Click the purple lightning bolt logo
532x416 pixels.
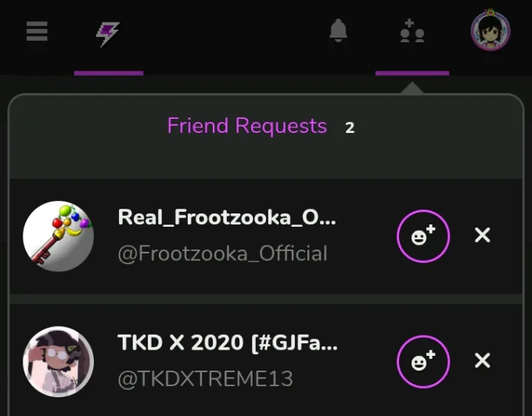point(108,33)
